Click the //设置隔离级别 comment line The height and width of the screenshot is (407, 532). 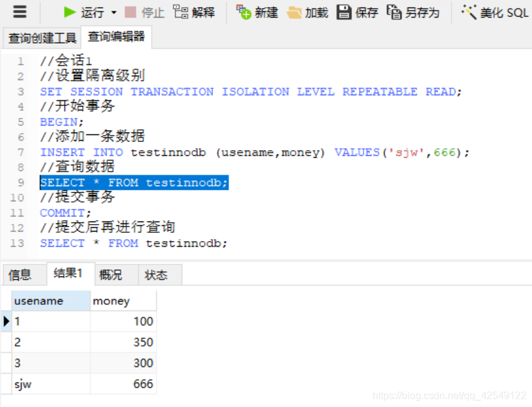click(x=92, y=76)
